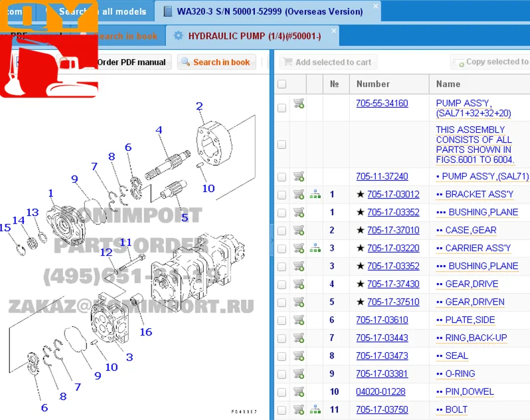This screenshot has width=530, height=420.
Task: Click callout number 16 on diagram
Action: [x=145, y=332]
